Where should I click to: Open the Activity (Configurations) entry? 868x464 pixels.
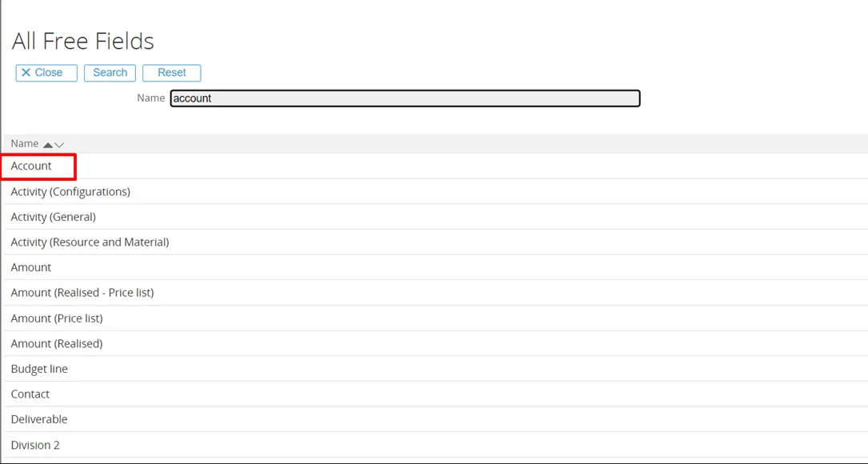(70, 192)
